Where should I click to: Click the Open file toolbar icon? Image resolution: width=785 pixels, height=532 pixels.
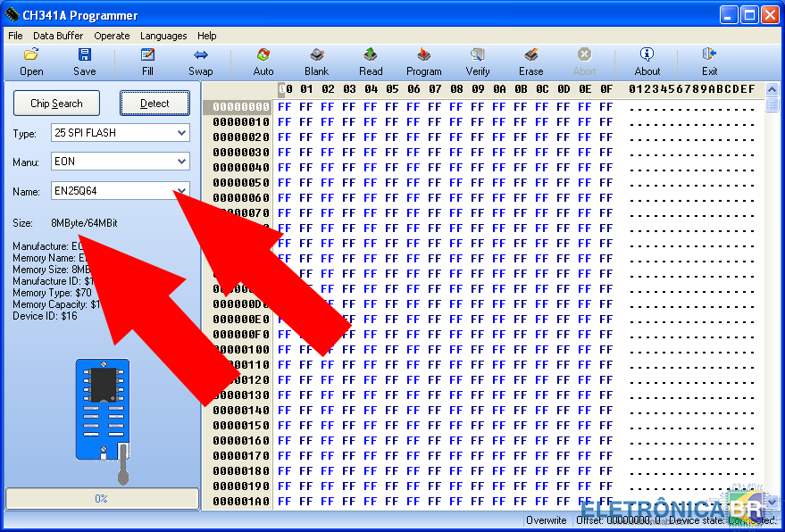[31, 61]
